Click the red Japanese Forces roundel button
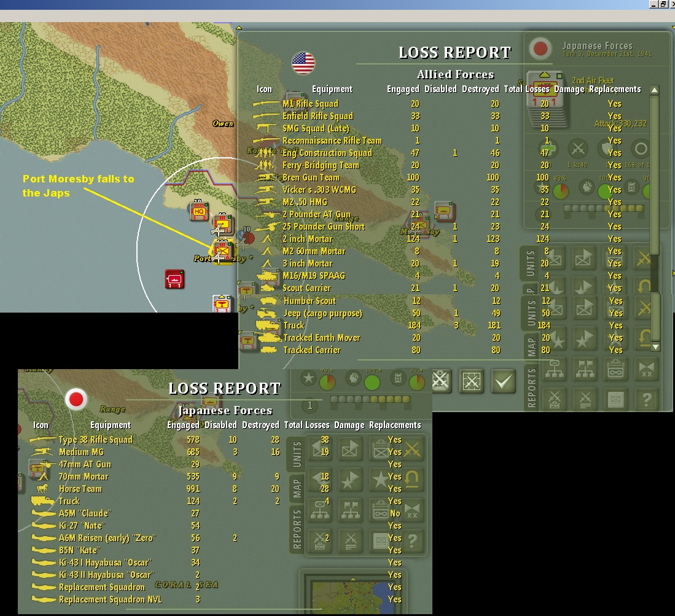This screenshot has width=675, height=616. (540, 49)
